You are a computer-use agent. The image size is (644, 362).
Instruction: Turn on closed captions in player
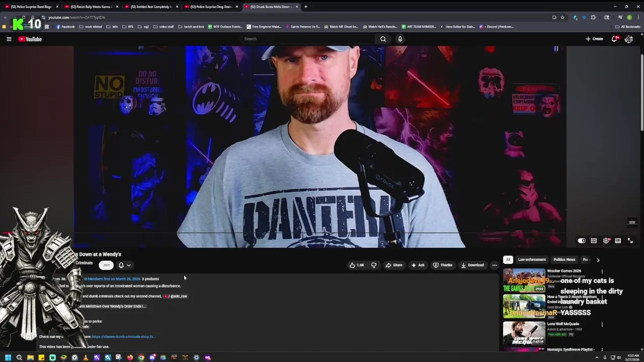(x=594, y=241)
